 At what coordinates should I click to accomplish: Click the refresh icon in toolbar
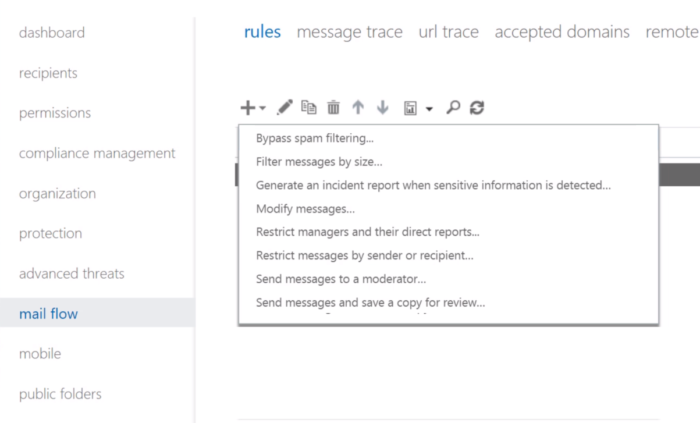[x=477, y=108]
